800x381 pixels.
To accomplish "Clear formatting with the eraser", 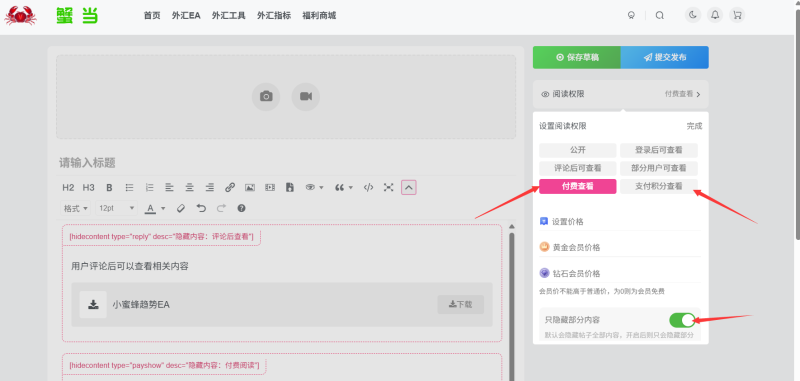I will pyautogui.click(x=180, y=208).
